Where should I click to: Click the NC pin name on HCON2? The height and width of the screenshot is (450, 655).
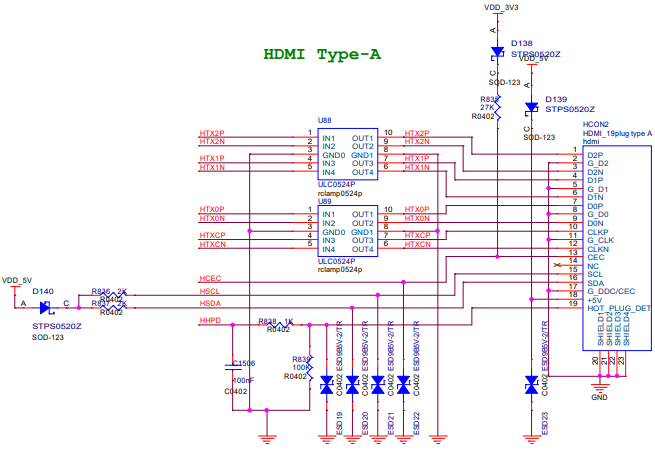tap(593, 266)
